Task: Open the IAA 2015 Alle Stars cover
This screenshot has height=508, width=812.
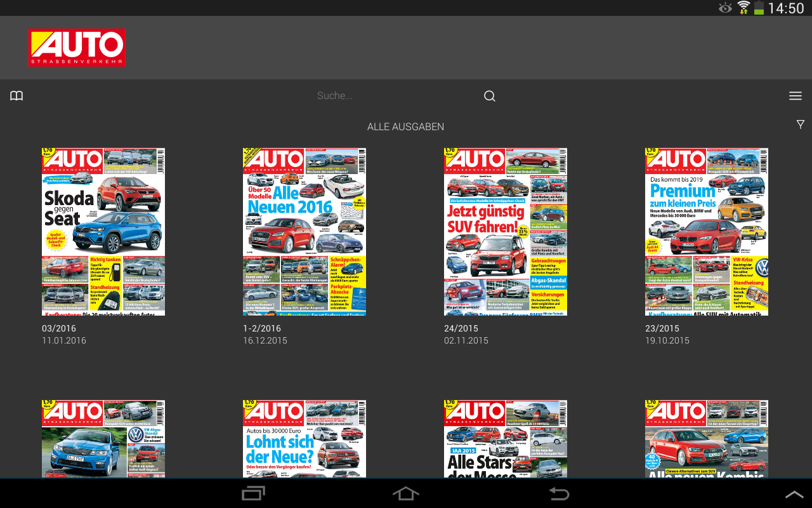Action: (506, 439)
